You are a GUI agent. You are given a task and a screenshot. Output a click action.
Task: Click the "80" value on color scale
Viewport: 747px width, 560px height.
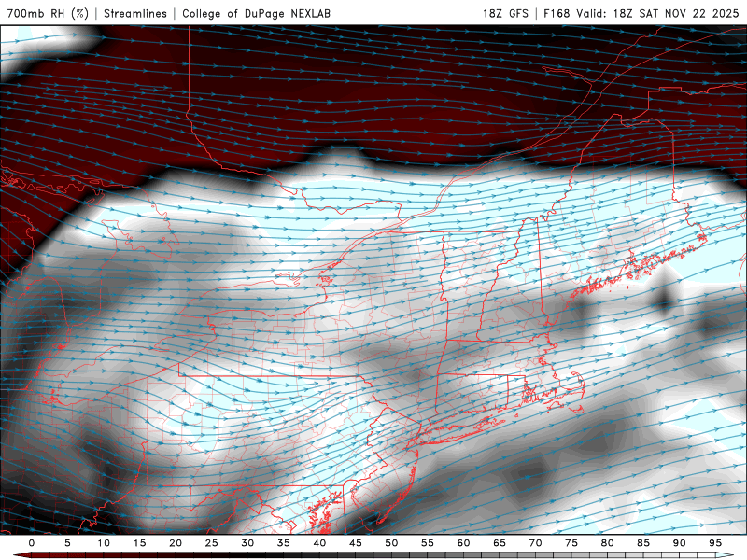pyautogui.click(x=607, y=543)
